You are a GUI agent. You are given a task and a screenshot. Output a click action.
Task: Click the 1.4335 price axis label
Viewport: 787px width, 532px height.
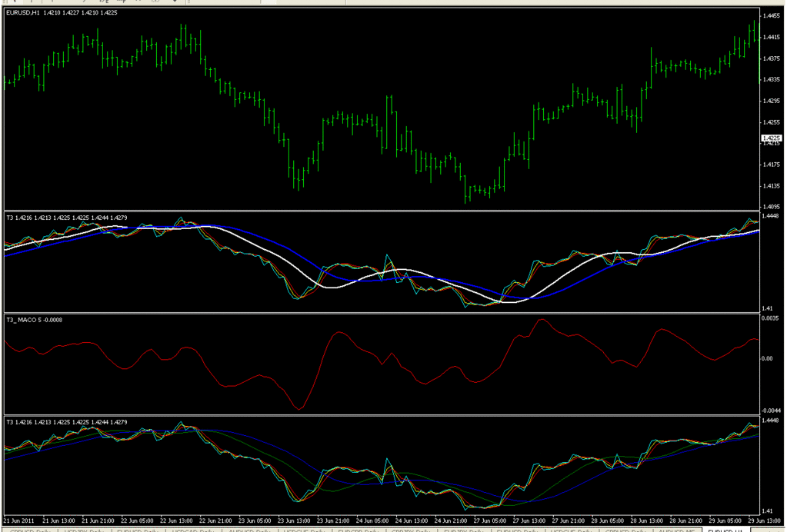pos(772,80)
